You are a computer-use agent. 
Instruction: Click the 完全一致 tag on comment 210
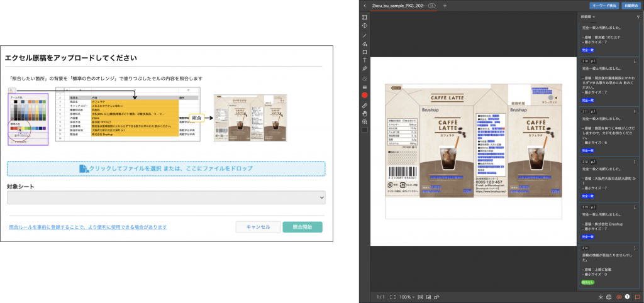588,100
